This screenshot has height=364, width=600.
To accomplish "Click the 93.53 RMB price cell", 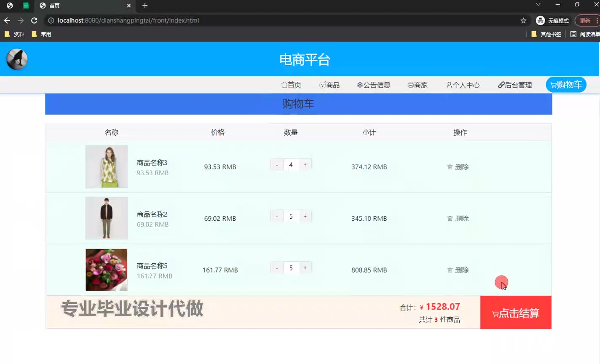I will 220,167.
